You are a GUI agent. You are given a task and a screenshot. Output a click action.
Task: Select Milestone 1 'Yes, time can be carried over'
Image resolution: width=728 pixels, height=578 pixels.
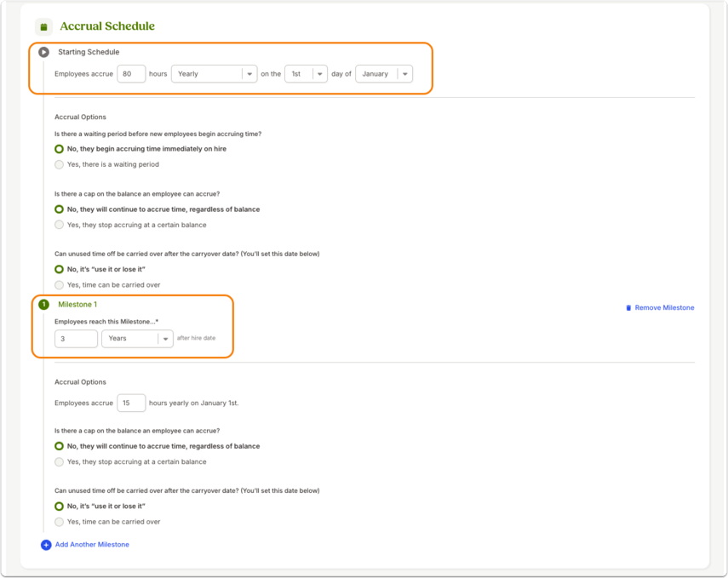click(x=59, y=522)
